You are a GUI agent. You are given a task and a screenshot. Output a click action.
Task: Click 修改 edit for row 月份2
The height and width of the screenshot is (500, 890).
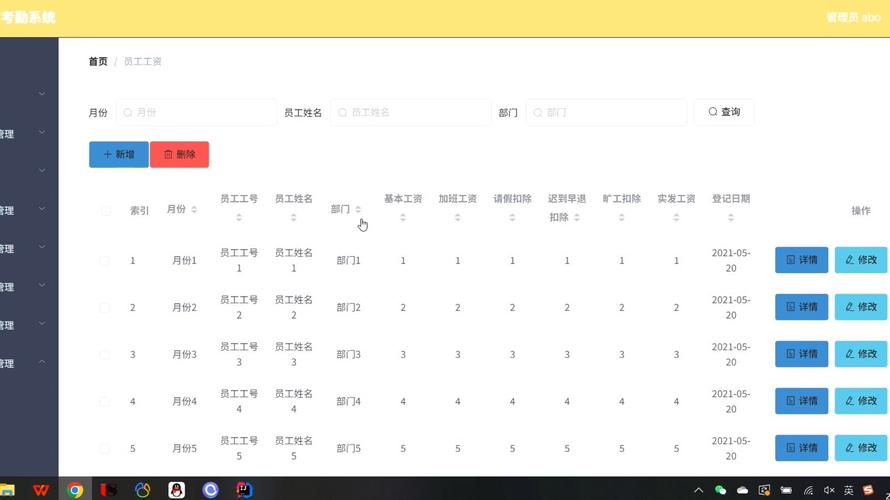[861, 307]
